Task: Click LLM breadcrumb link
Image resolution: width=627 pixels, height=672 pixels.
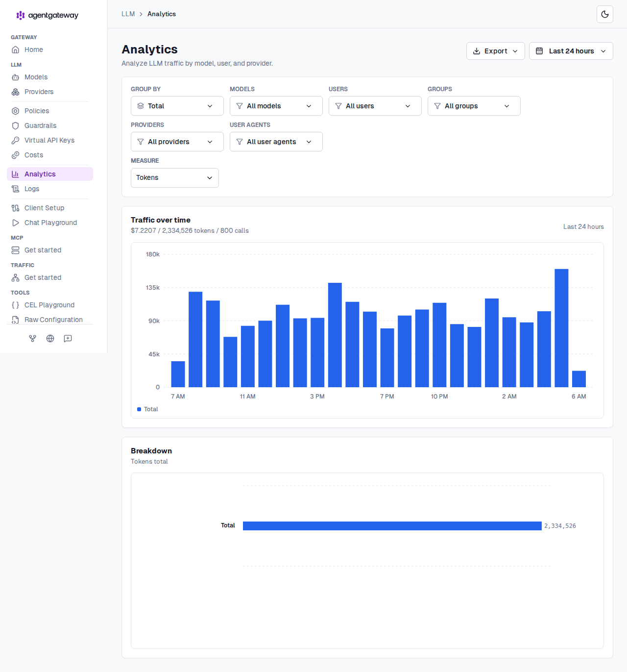Action: (x=128, y=14)
